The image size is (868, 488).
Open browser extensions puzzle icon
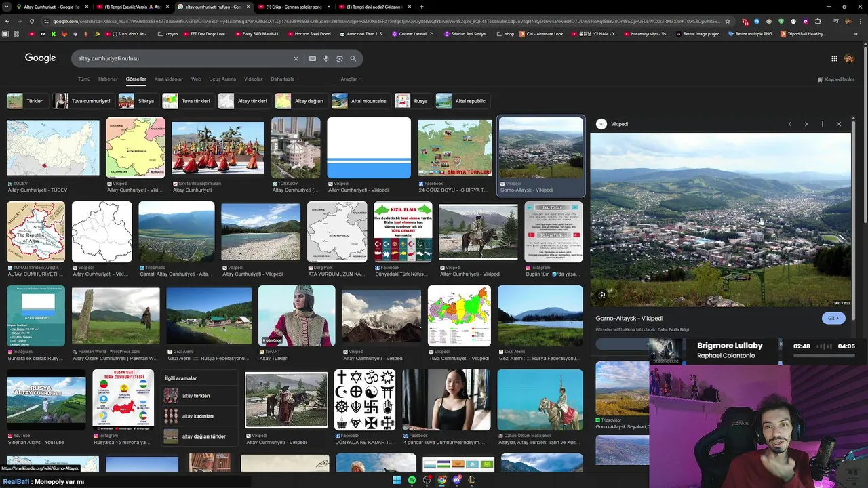coord(818,22)
